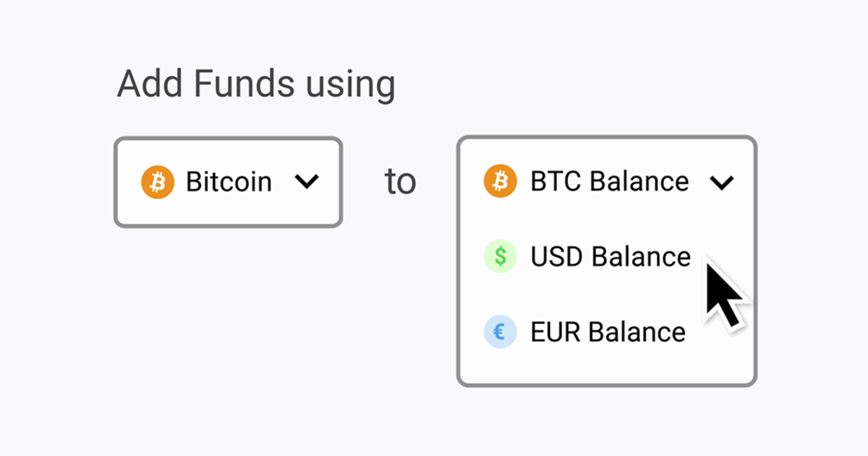This screenshot has width=868, height=456.
Task: Click the word to between the selectors
Action: 400,181
